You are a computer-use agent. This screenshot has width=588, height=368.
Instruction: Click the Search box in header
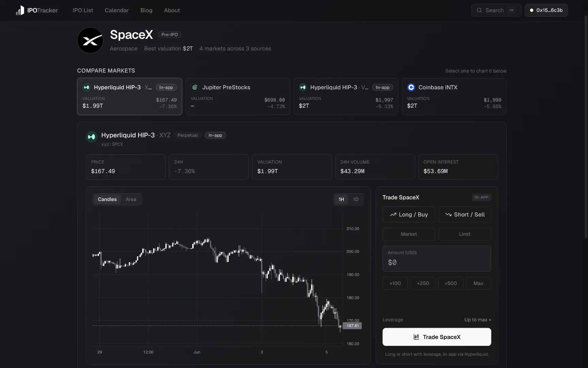pyautogui.click(x=496, y=10)
